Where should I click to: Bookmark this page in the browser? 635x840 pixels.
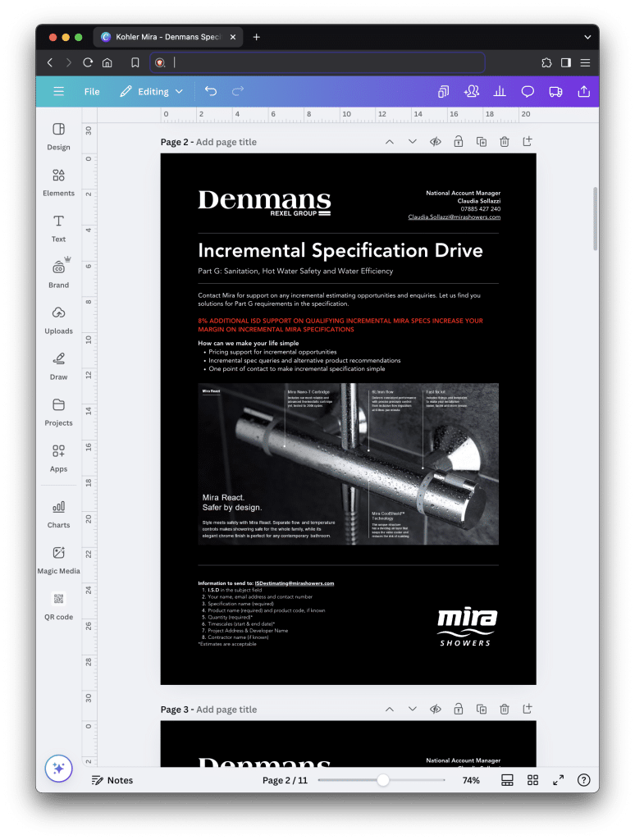pos(135,62)
